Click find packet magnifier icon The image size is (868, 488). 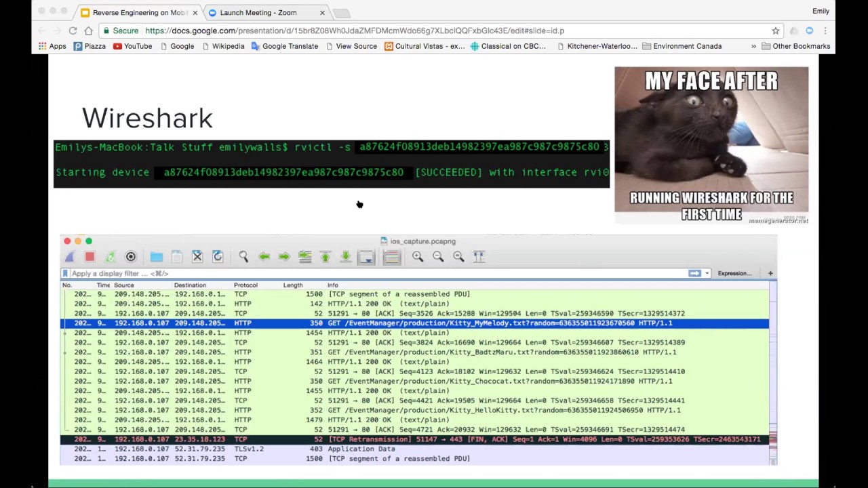[x=243, y=257]
